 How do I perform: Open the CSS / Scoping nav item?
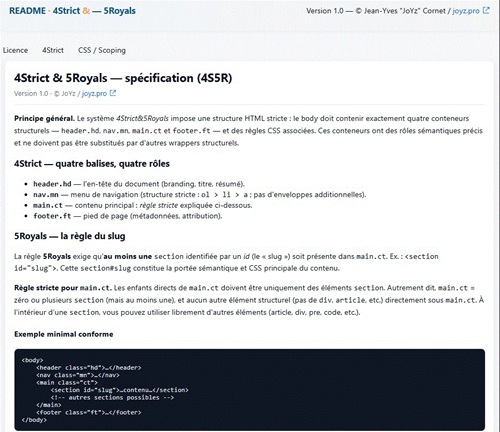102,50
